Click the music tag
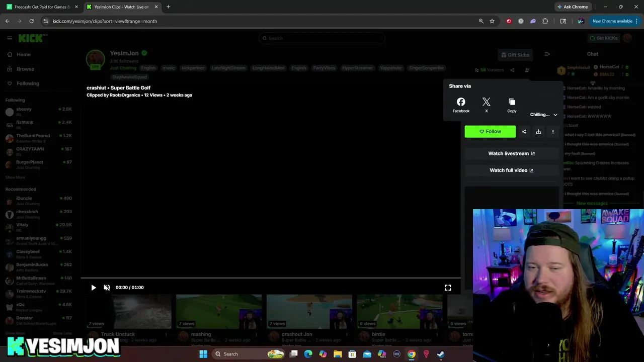The width and height of the screenshot is (644, 362). [x=169, y=68]
